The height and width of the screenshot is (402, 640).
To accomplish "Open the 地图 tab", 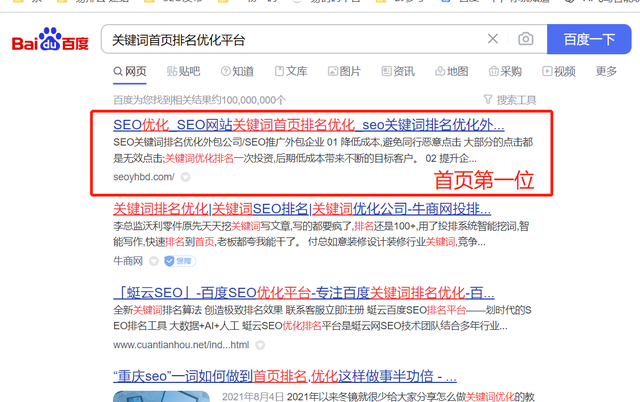I will (x=452, y=71).
